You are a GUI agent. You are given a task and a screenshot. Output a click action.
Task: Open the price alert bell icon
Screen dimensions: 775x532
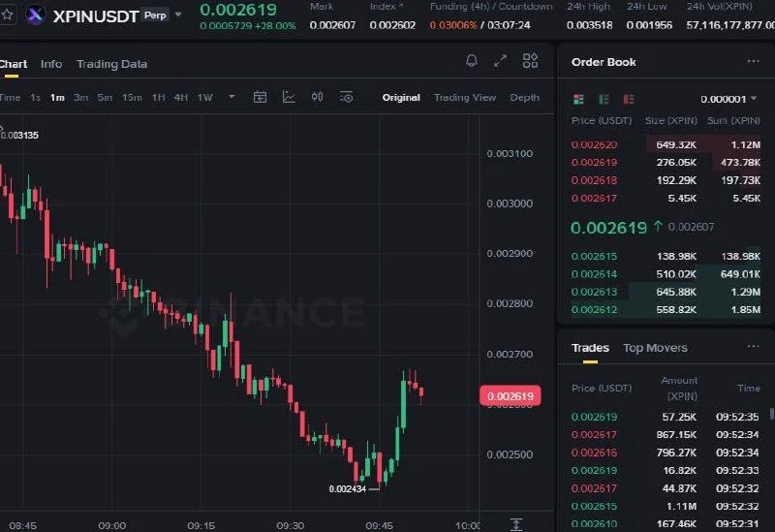click(x=472, y=61)
